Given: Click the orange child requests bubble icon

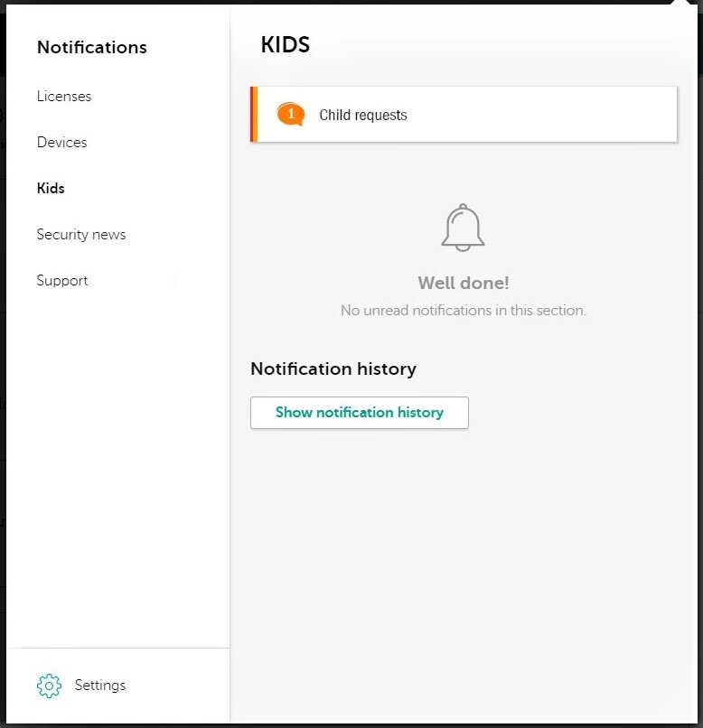Looking at the screenshot, I should point(290,115).
